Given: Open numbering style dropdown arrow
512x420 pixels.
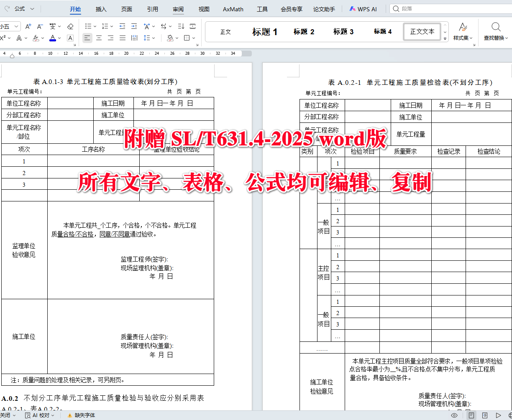Looking at the screenshot, I should (112, 26).
